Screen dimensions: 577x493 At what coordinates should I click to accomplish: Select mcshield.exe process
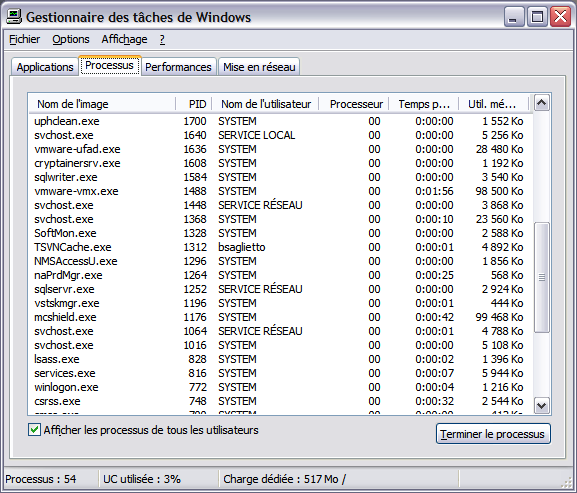pyautogui.click(x=280, y=317)
